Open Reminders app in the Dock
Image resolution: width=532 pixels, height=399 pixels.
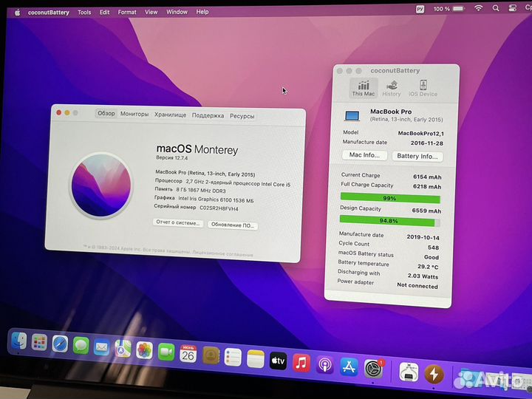tap(233, 358)
